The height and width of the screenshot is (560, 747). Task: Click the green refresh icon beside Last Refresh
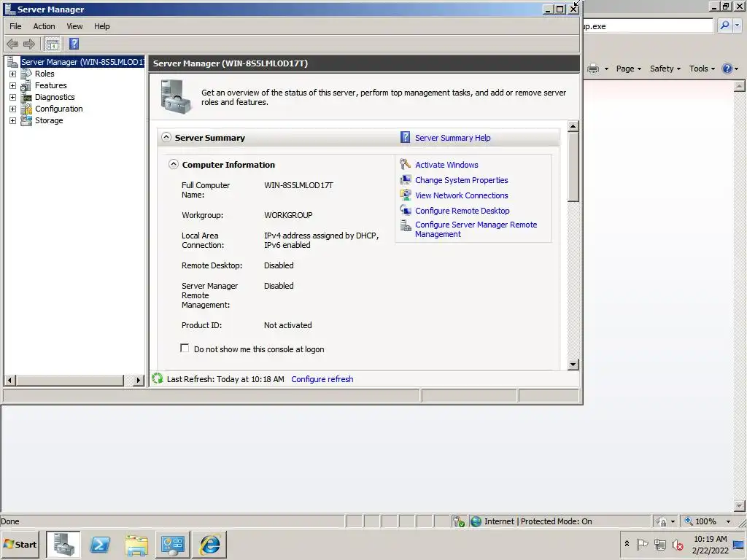coord(158,378)
